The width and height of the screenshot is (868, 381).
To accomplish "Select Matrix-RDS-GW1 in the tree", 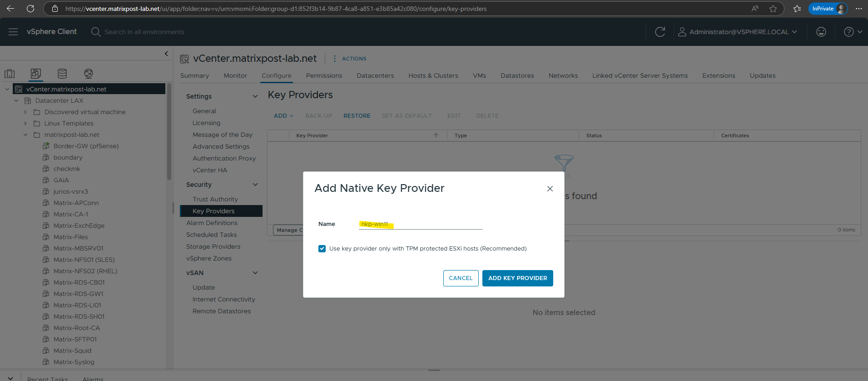I will [79, 294].
